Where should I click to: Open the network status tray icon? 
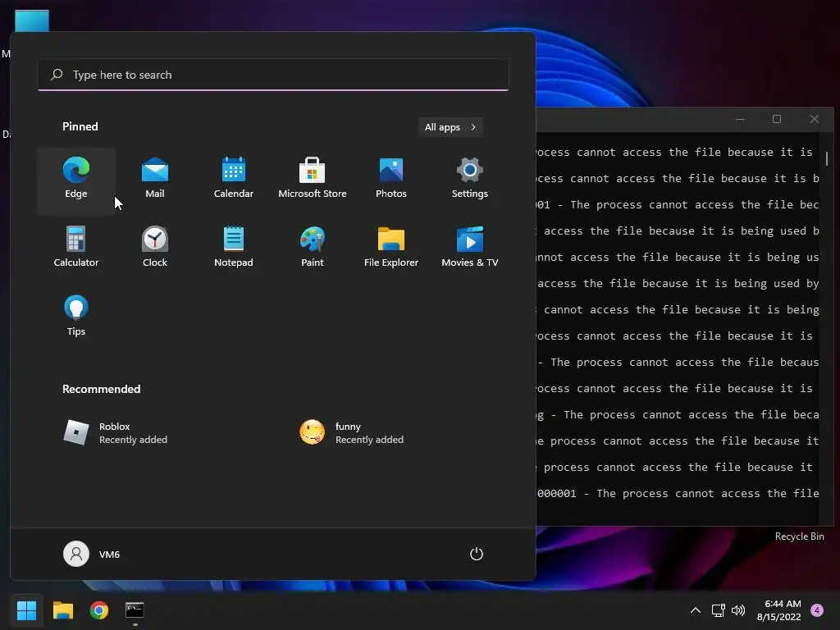[x=718, y=610]
